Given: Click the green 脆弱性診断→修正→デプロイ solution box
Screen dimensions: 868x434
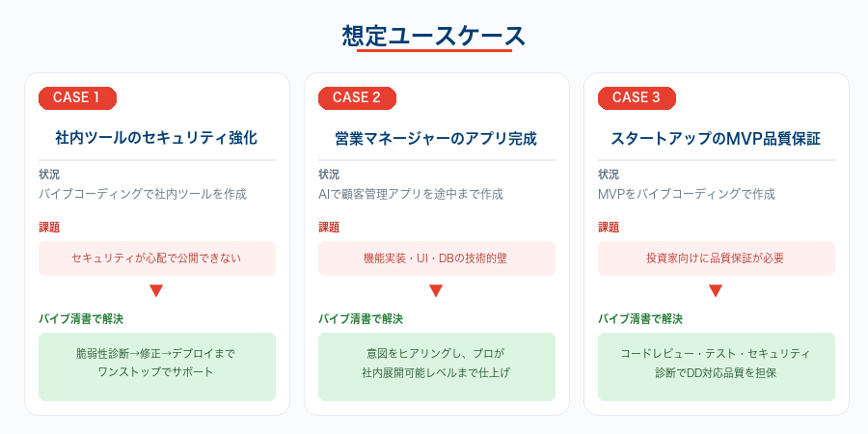Looking at the screenshot, I should pyautogui.click(x=156, y=366).
